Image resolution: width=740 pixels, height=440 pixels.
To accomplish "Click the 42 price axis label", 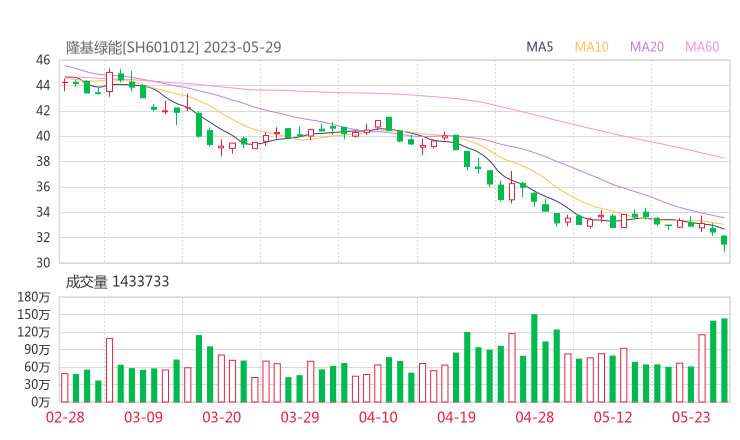I will tap(43, 111).
